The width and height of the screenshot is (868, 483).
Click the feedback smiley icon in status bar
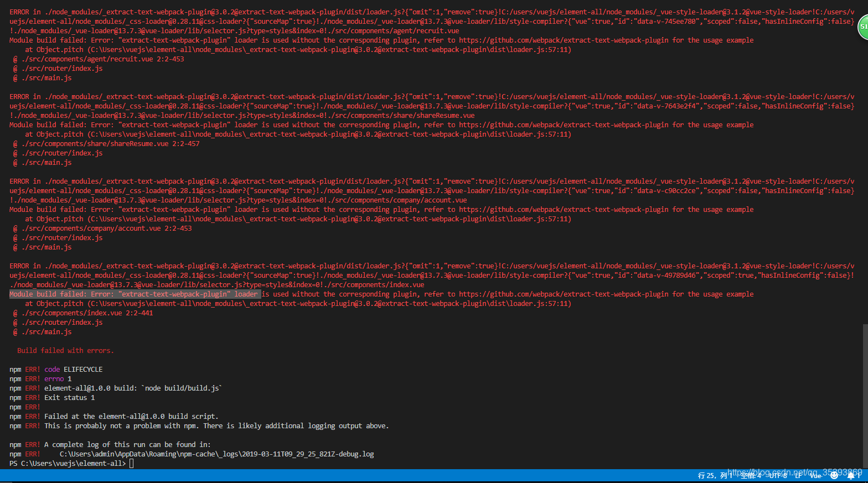(x=834, y=475)
